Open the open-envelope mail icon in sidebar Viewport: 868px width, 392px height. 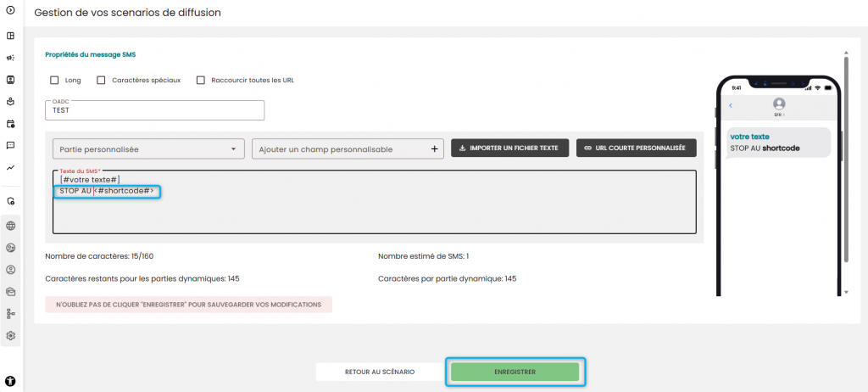10,292
